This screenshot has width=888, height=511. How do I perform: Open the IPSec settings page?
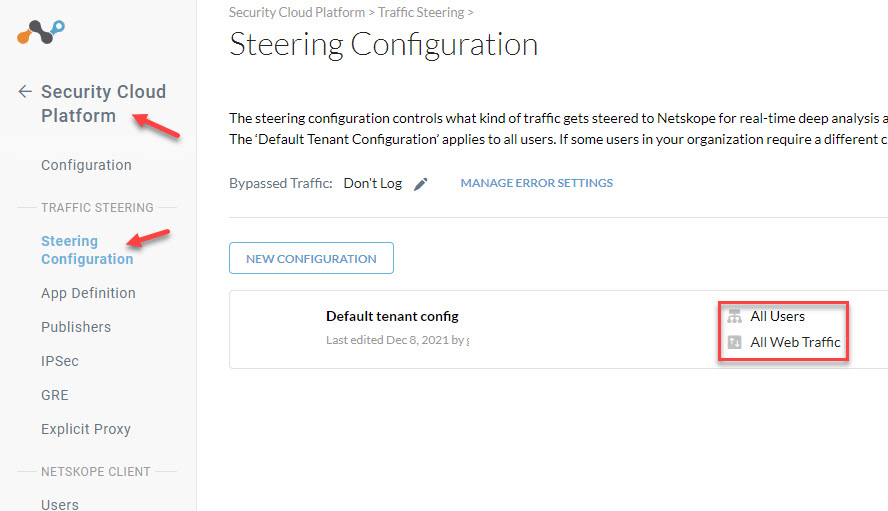[x=59, y=361]
